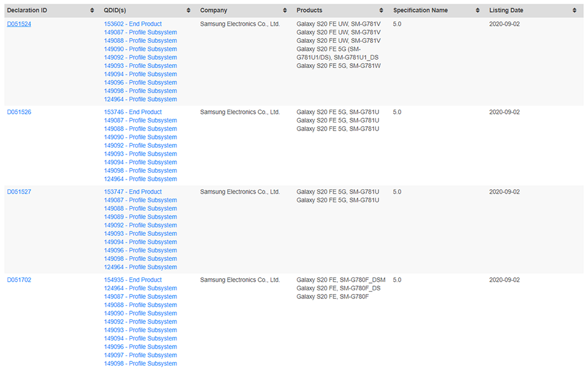The height and width of the screenshot is (370, 588).
Task: Open 149088 Profile Subsystem in D051526 row
Action: click(x=140, y=129)
